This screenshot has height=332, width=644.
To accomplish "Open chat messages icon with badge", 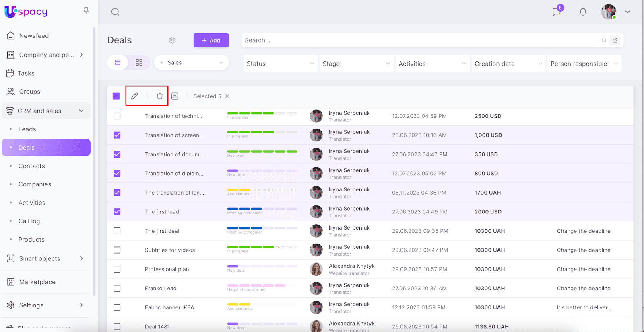I will pyautogui.click(x=557, y=12).
